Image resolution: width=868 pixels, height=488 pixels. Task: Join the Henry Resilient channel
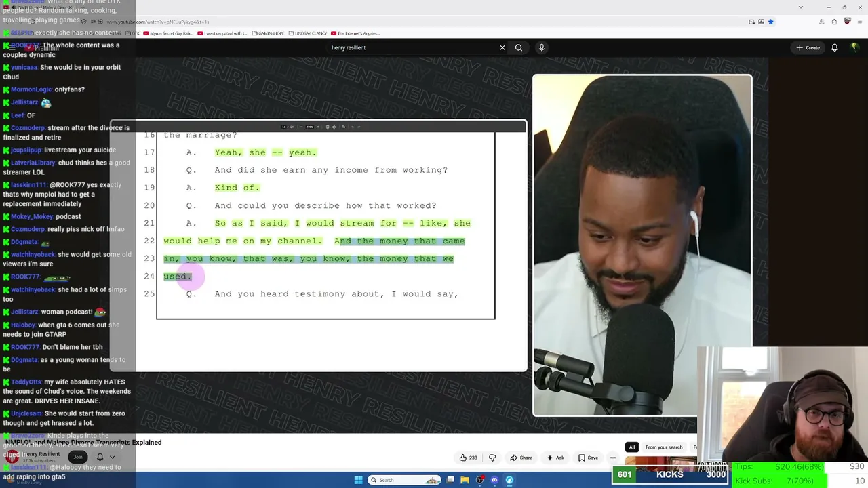(x=78, y=457)
